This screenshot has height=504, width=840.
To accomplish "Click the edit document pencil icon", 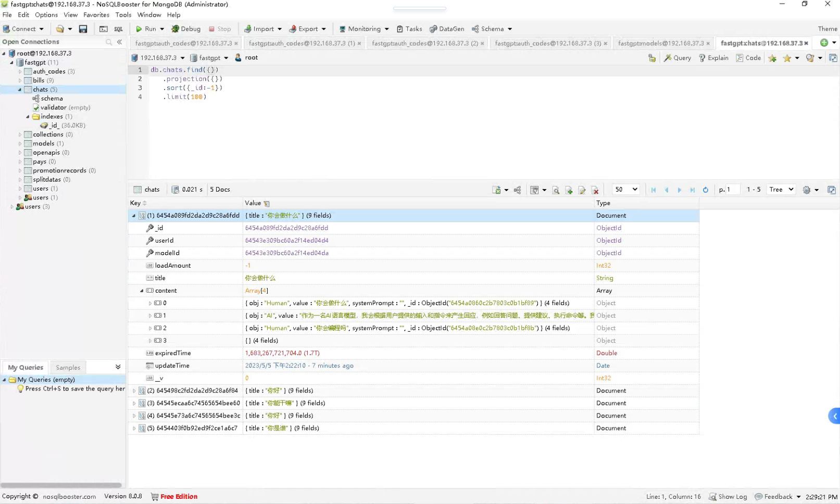I will [582, 190].
